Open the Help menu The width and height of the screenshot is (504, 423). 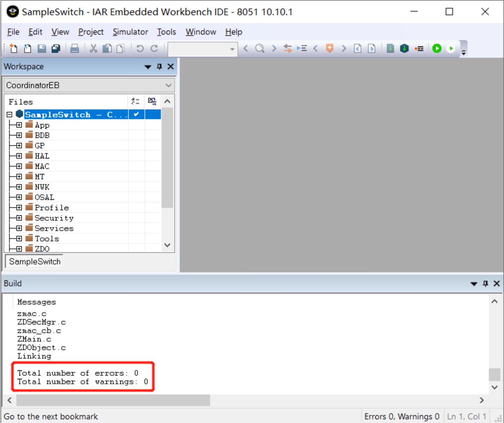(234, 32)
